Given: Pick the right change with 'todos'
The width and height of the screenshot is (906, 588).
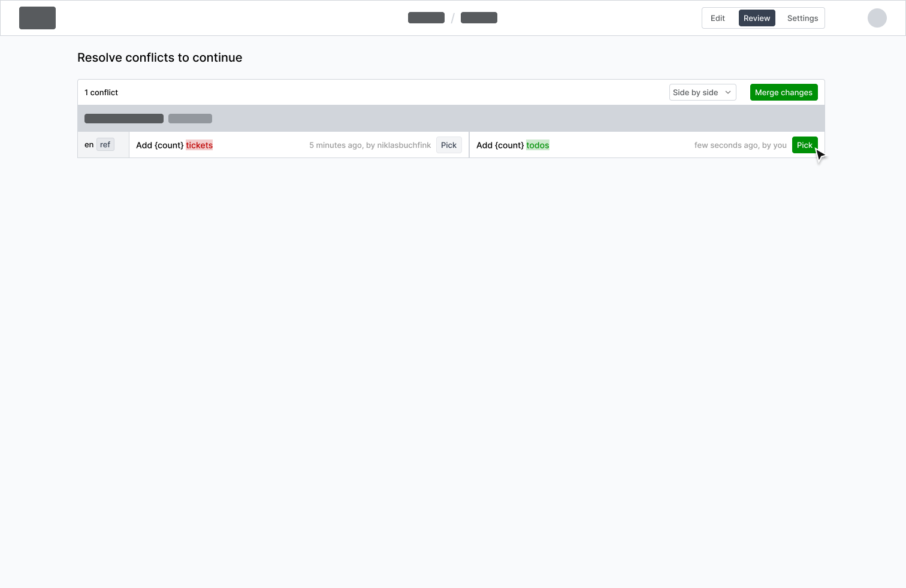Looking at the screenshot, I should pyautogui.click(x=805, y=145).
